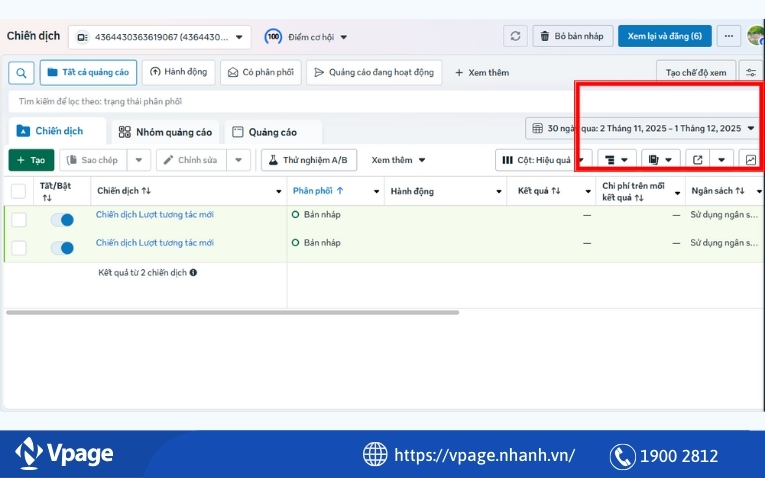The width and height of the screenshot is (765, 478).
Task: Open the filter settings sliders icon
Action: [750, 72]
